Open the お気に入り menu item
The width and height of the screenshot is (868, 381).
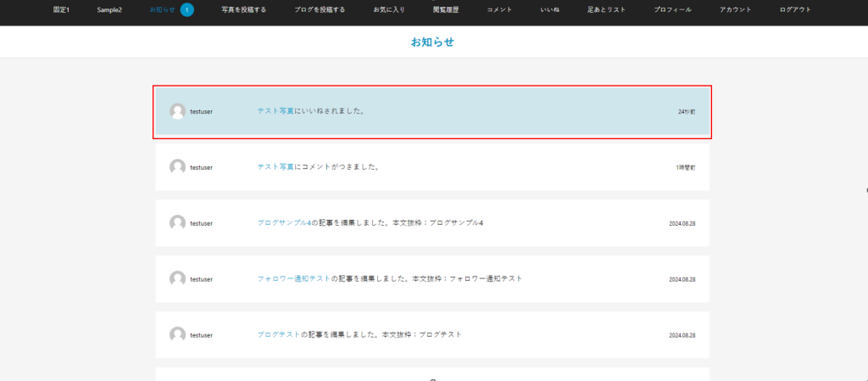388,10
